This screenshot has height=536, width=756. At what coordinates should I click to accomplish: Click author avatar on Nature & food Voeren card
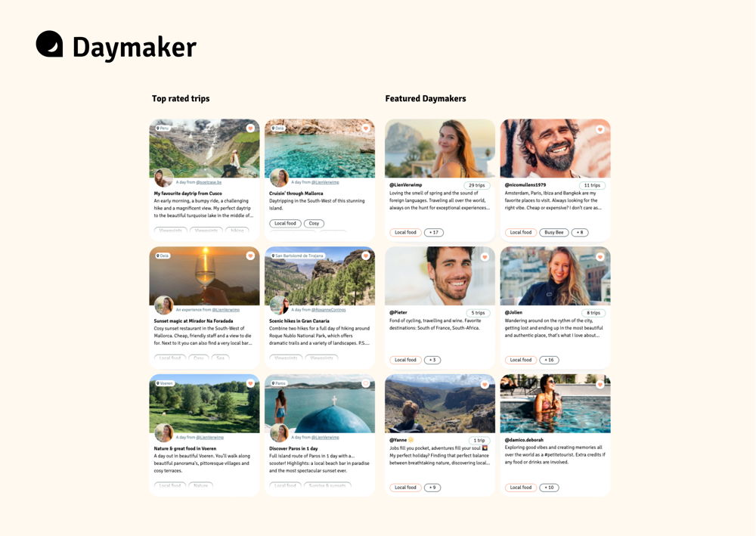click(164, 432)
